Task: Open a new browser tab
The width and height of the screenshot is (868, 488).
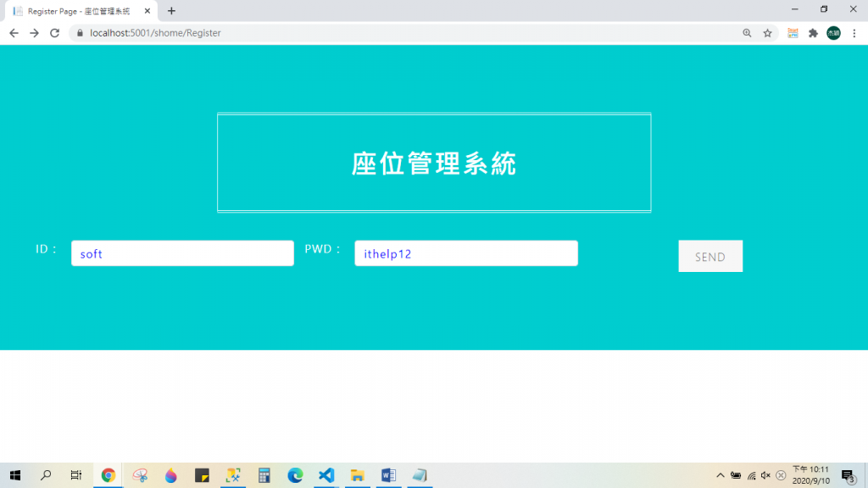Action: [x=171, y=11]
